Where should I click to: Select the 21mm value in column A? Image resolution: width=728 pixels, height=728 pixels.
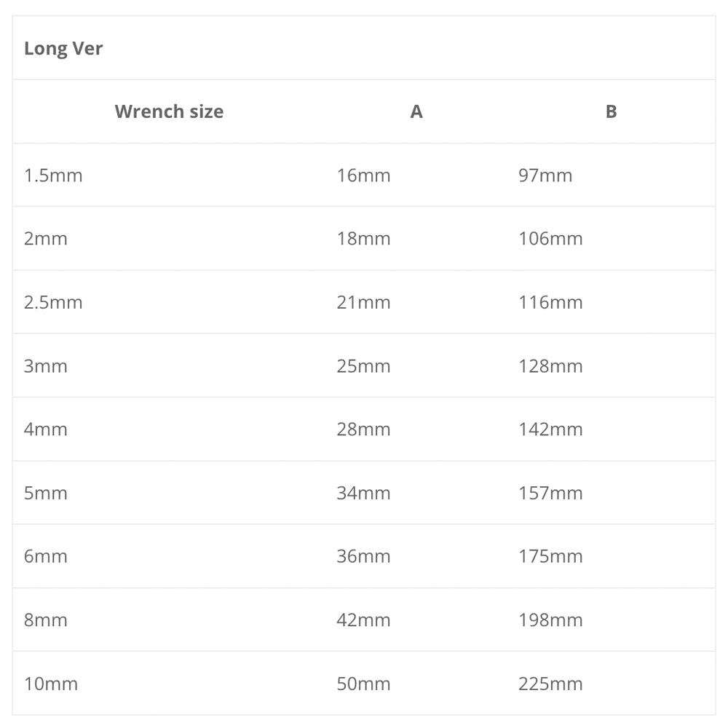pos(363,302)
